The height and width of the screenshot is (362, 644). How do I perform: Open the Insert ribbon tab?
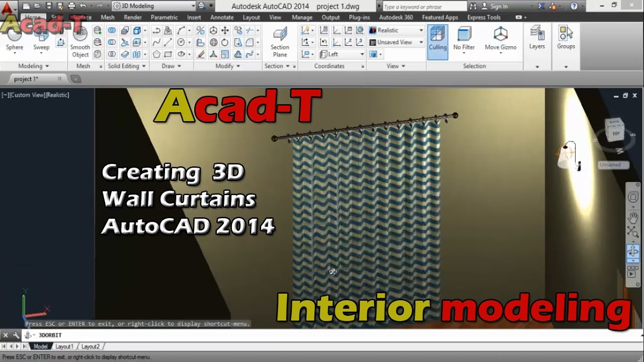pos(194,17)
